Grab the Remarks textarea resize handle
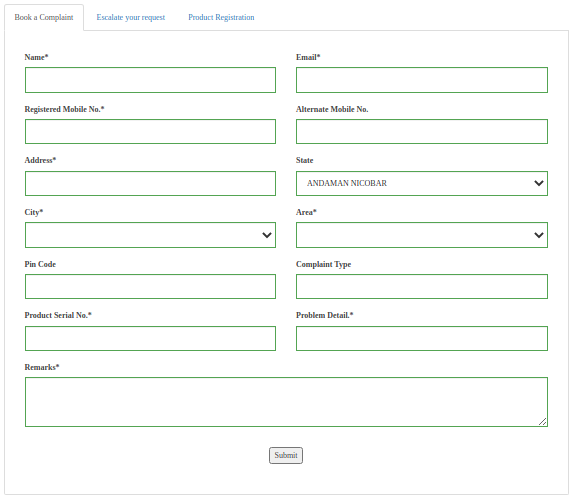The image size is (574, 501). click(543, 422)
